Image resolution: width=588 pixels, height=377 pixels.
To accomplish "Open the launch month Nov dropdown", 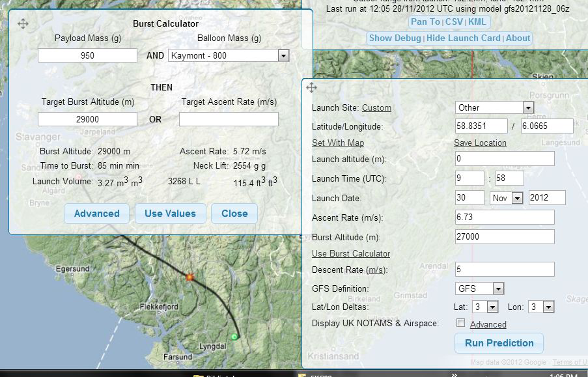I will tap(508, 198).
